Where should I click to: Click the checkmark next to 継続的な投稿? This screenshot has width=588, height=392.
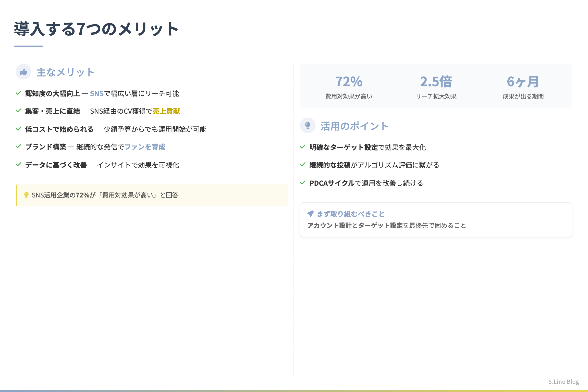pyautogui.click(x=303, y=164)
